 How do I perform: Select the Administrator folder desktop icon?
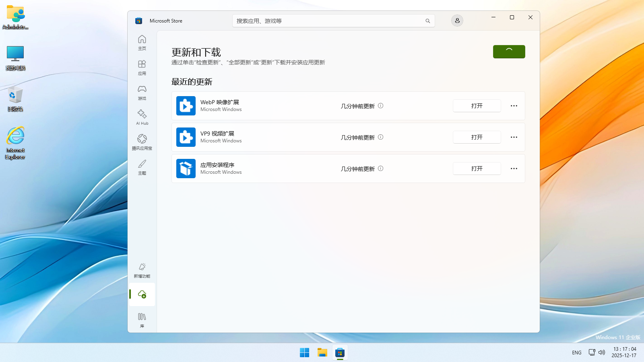15,17
